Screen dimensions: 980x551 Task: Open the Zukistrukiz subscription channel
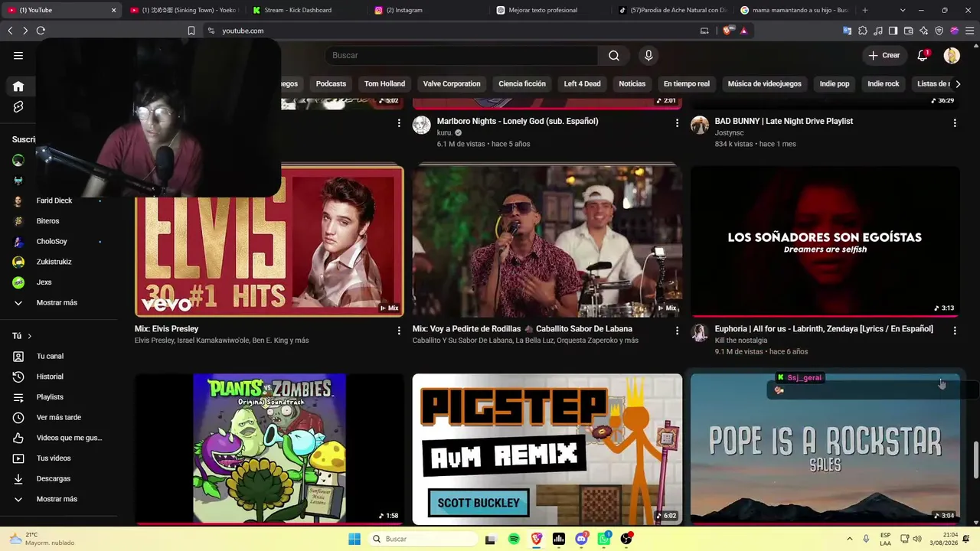(x=54, y=262)
